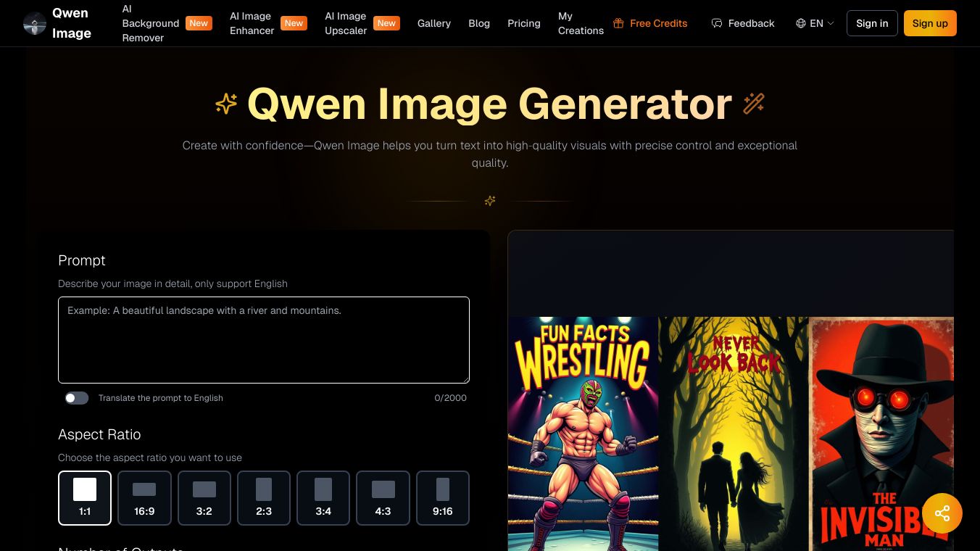Open AI Background Remover page

pos(151,23)
